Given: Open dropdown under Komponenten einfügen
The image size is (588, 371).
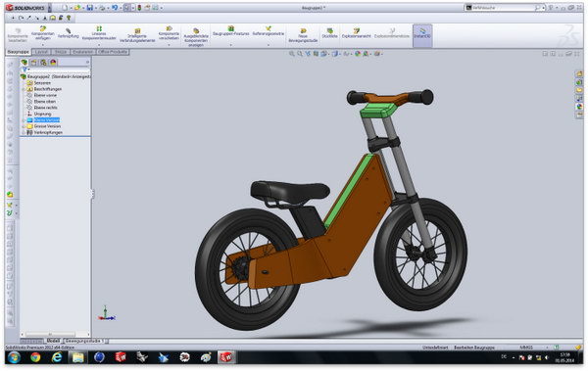Looking at the screenshot, I should pos(42,45).
